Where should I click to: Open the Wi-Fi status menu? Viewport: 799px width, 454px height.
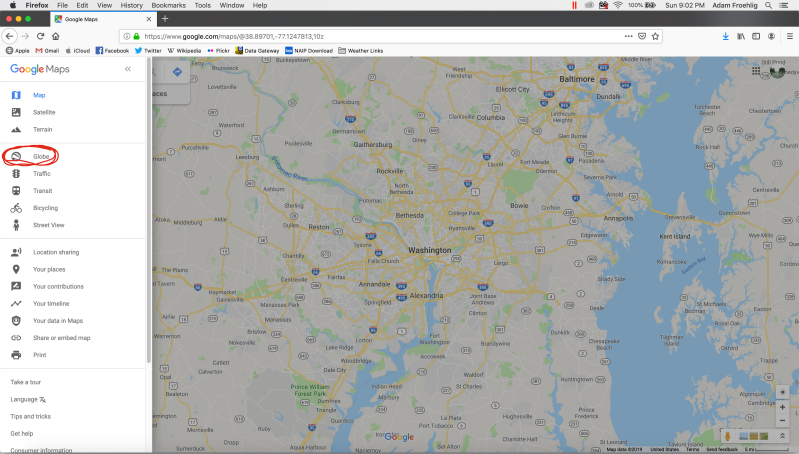[618, 5]
